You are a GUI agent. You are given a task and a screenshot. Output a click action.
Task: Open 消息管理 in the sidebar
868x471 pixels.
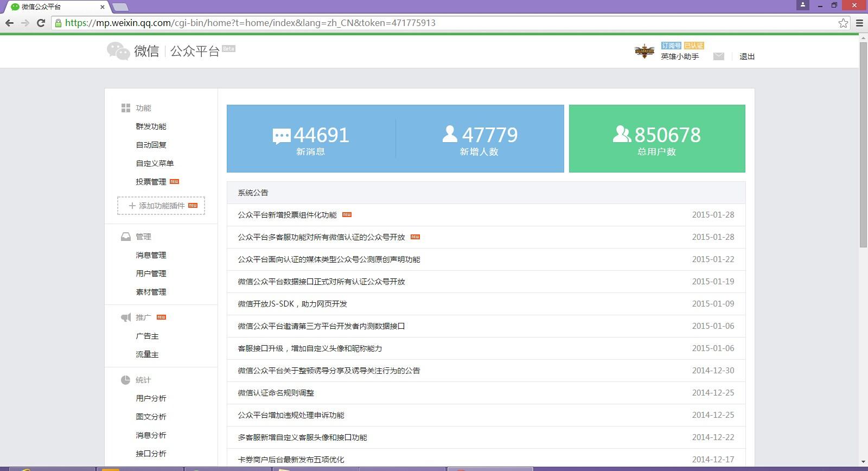[151, 255]
